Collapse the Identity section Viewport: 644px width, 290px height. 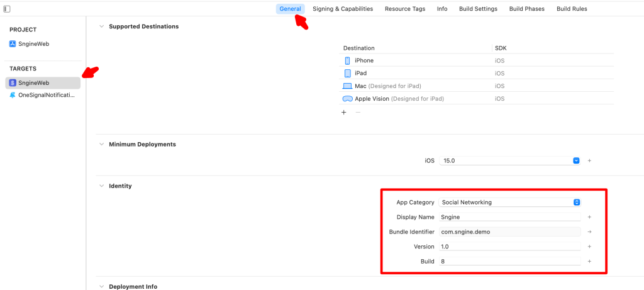(101, 186)
